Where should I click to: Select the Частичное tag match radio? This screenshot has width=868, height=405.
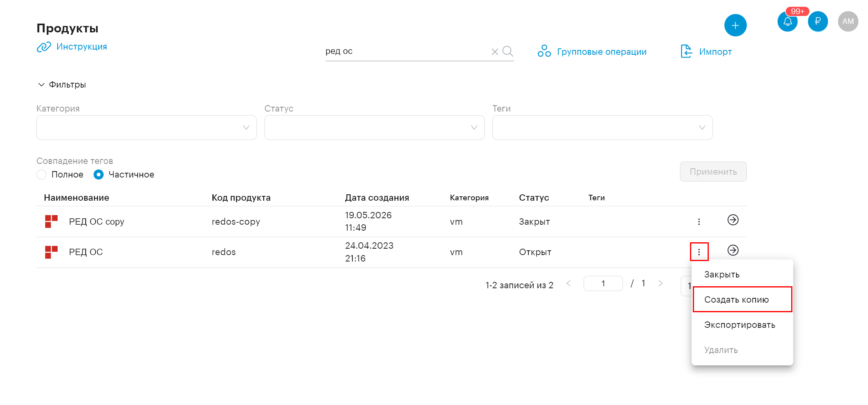98,175
